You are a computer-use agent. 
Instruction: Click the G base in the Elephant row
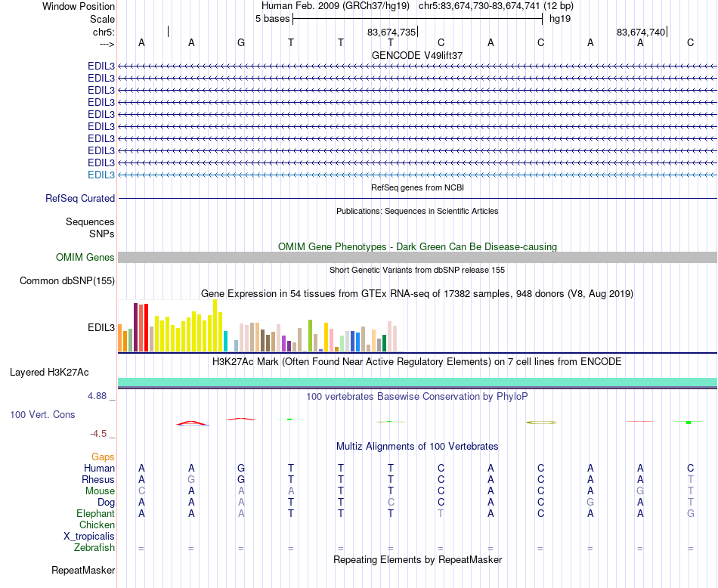pyautogui.click(x=691, y=513)
